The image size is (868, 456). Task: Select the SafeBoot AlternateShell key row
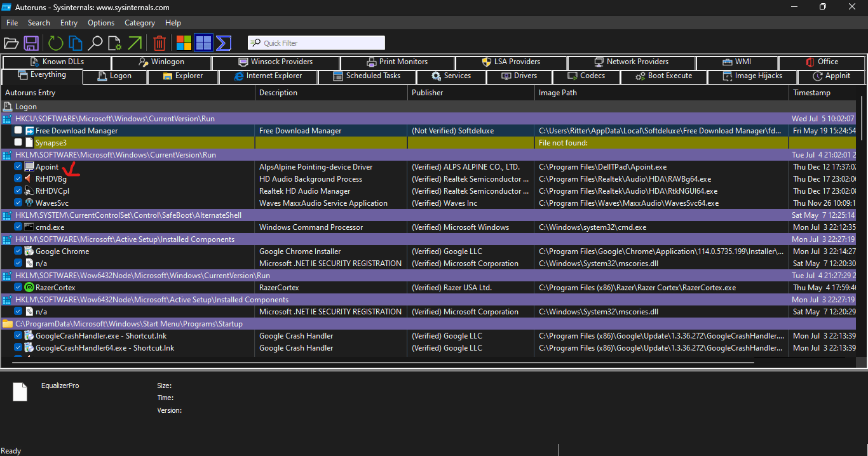coord(430,215)
